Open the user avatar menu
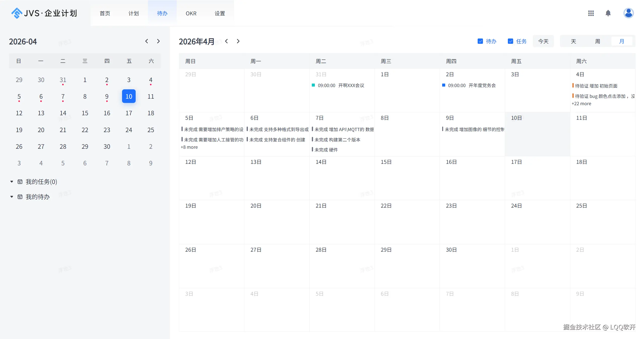This screenshot has height=339, width=644. click(x=628, y=13)
